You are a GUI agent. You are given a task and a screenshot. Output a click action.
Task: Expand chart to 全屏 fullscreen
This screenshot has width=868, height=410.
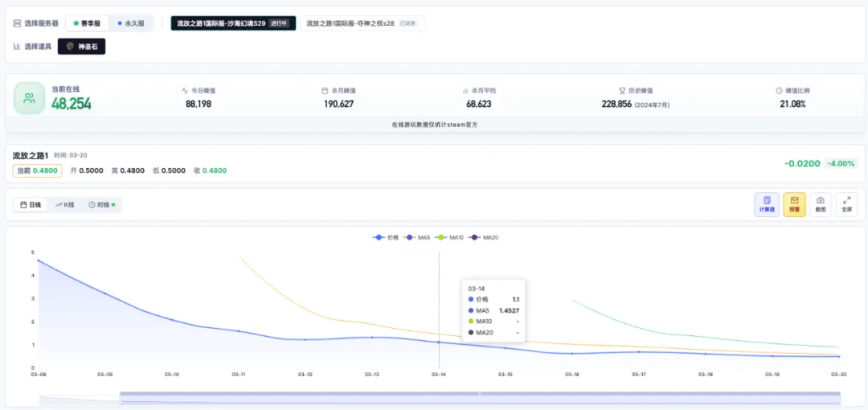pyautogui.click(x=846, y=204)
